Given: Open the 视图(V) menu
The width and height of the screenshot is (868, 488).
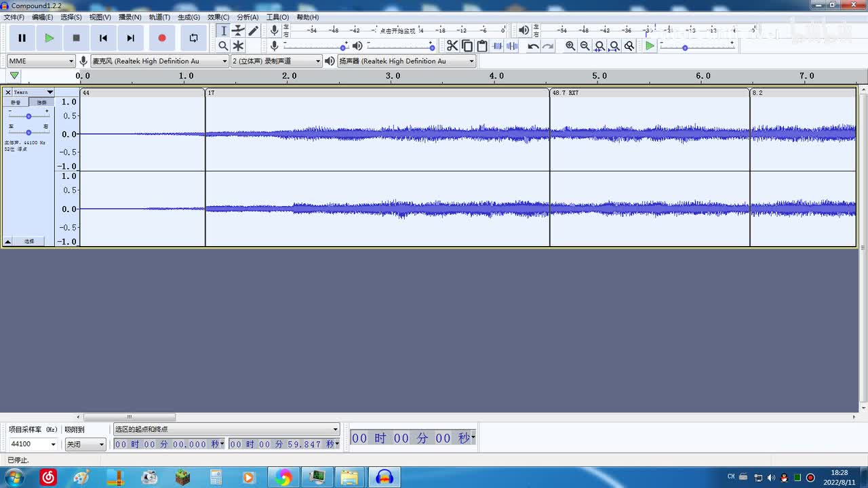Looking at the screenshot, I should coord(100,17).
